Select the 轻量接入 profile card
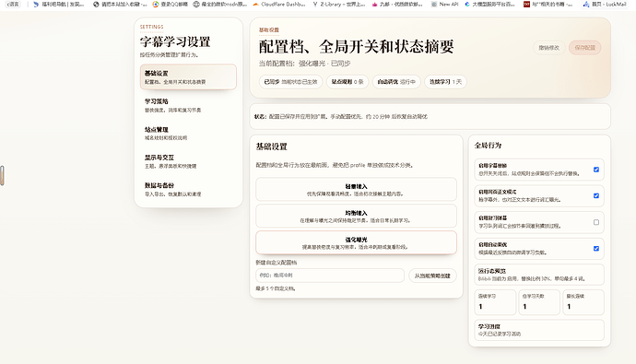Viewport: 636px width, 364px height. pos(356,189)
